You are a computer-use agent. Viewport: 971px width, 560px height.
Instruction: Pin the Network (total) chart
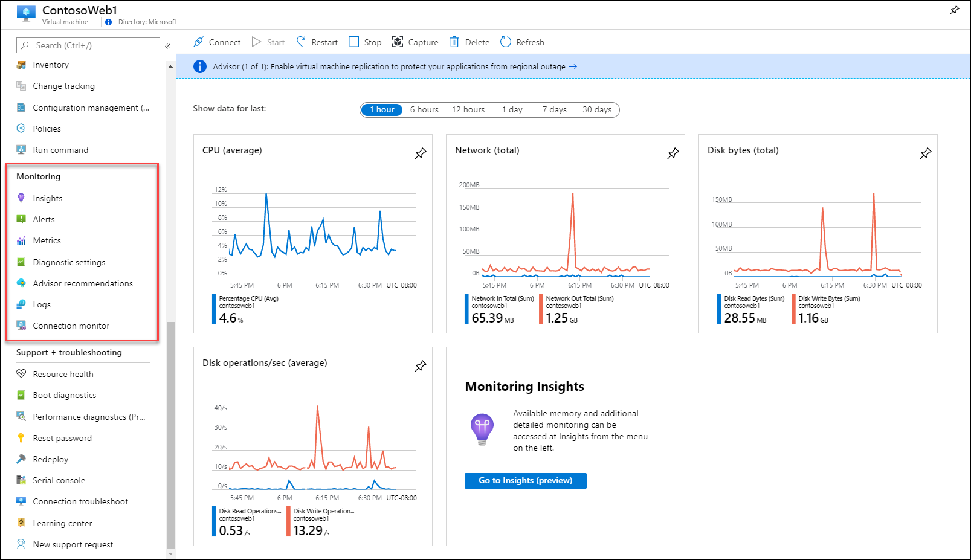(x=673, y=153)
